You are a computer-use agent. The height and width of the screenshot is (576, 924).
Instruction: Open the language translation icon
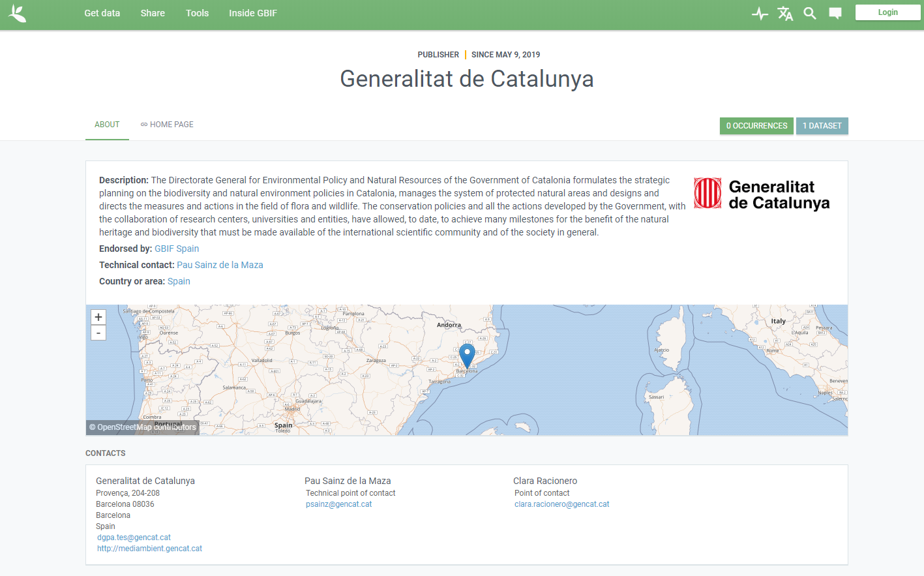point(785,14)
